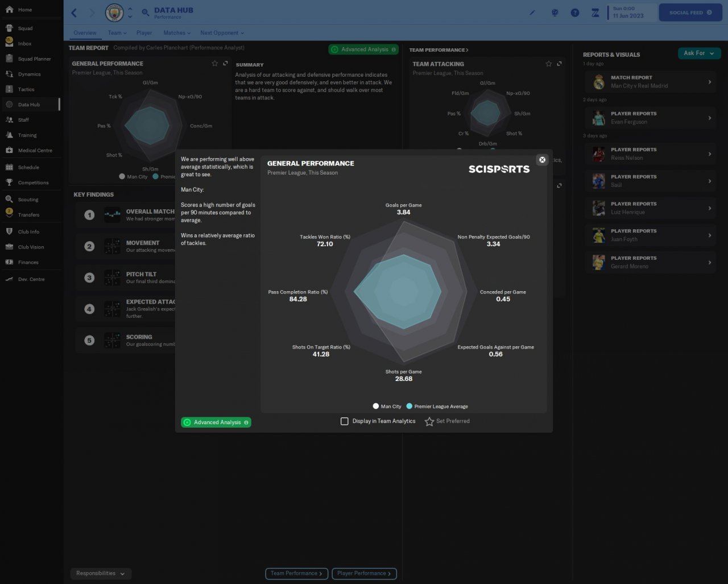Screen dimensions: 728x584
Task: Click the Manchester City club badge
Action: click(x=114, y=13)
